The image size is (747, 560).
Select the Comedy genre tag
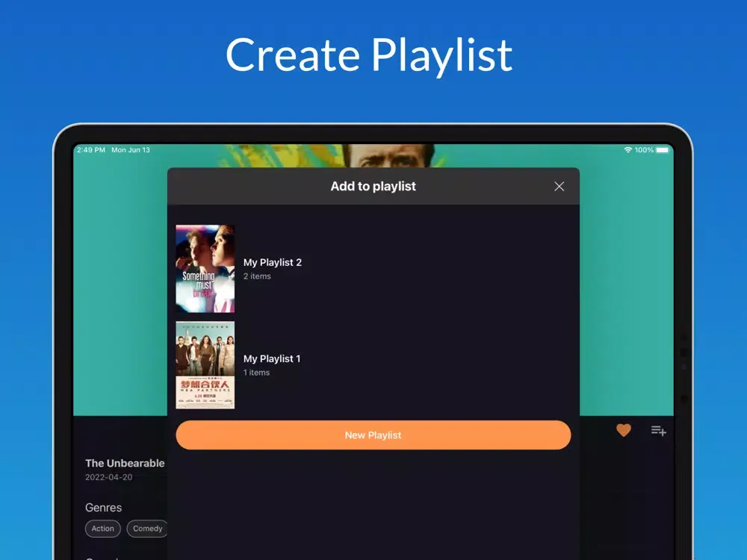(x=147, y=529)
